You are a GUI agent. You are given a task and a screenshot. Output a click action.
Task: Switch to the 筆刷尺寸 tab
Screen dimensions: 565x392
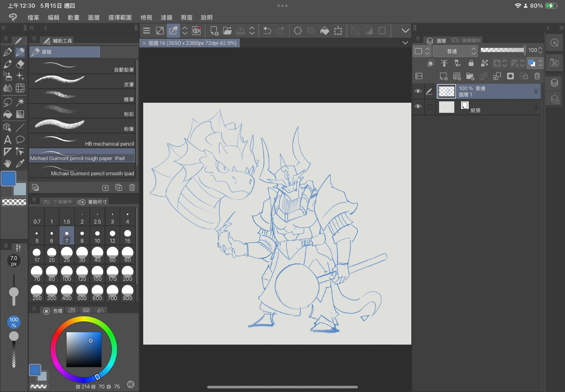point(93,202)
